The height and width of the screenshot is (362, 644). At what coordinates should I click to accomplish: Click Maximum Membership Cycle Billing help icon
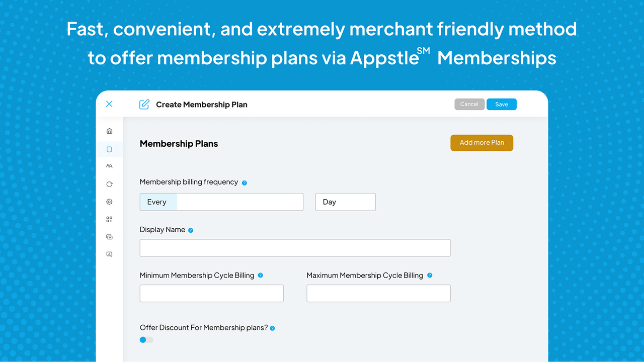point(430,276)
